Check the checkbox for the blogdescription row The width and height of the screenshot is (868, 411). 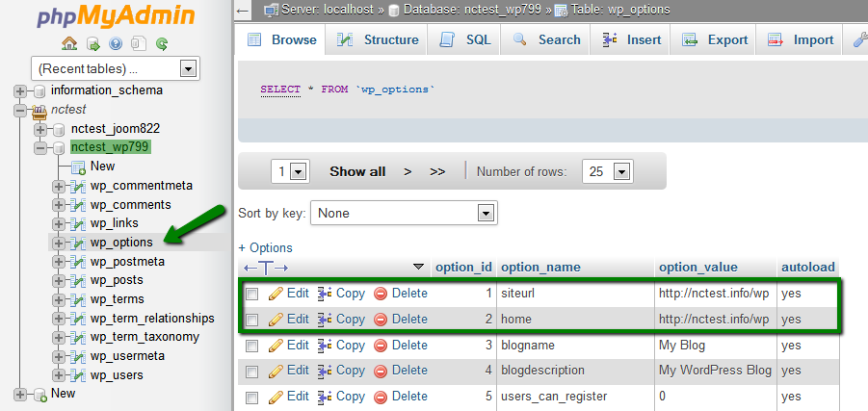coord(252,372)
